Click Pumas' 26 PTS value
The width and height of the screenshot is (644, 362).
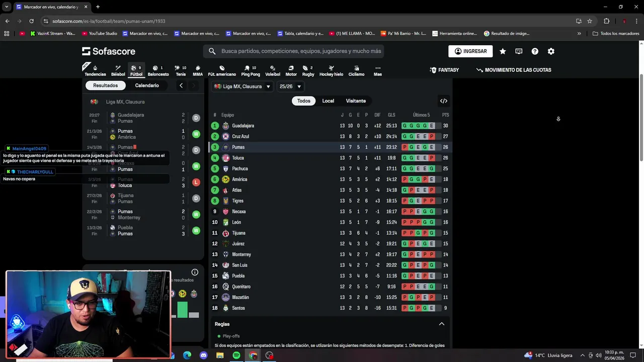445,147
